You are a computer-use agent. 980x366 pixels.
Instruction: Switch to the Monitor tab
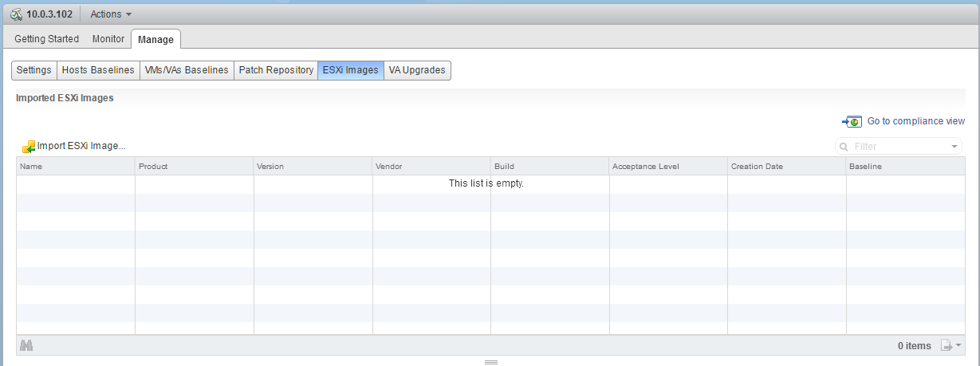tap(108, 38)
